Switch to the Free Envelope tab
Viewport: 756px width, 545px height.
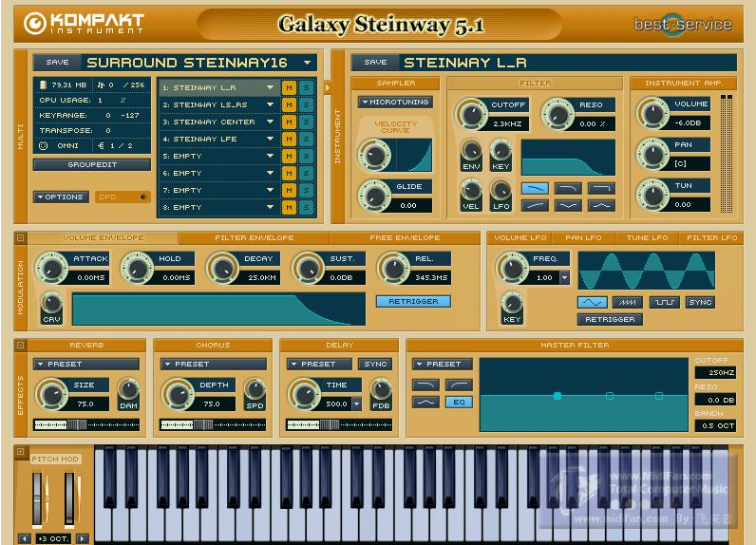click(x=405, y=237)
